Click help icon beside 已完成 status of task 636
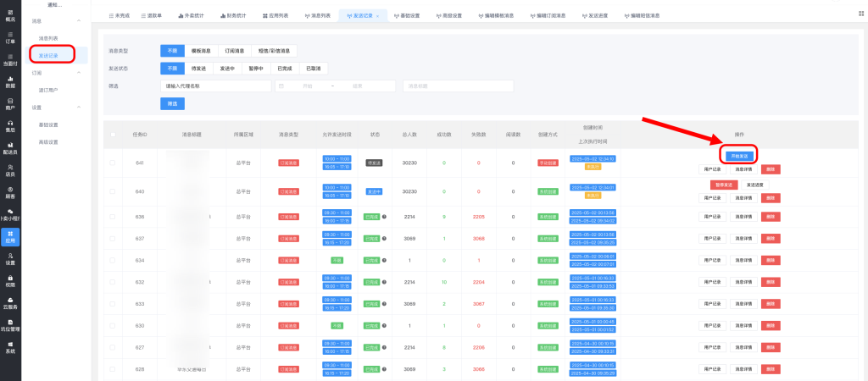868x381 pixels. point(384,216)
